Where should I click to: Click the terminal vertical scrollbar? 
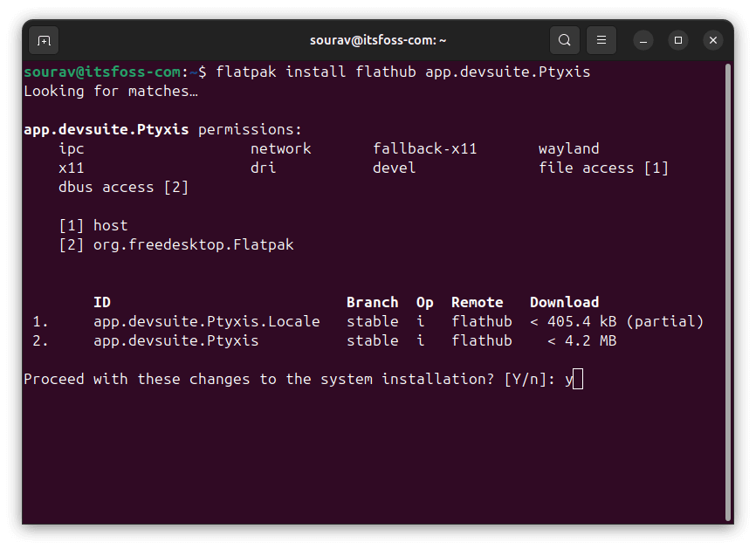[x=727, y=288]
